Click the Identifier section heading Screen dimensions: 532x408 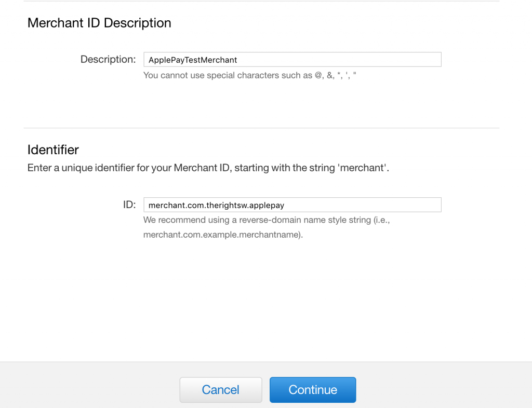pos(53,150)
